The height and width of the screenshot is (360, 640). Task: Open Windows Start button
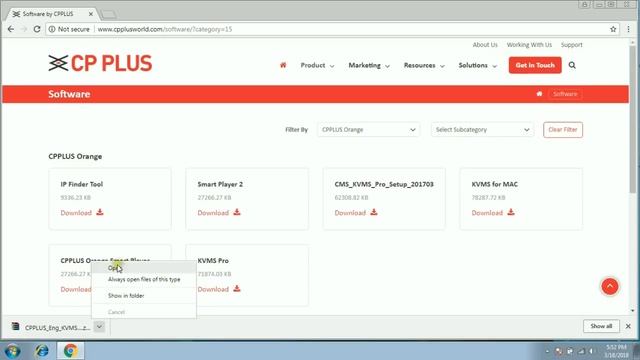tap(13, 351)
